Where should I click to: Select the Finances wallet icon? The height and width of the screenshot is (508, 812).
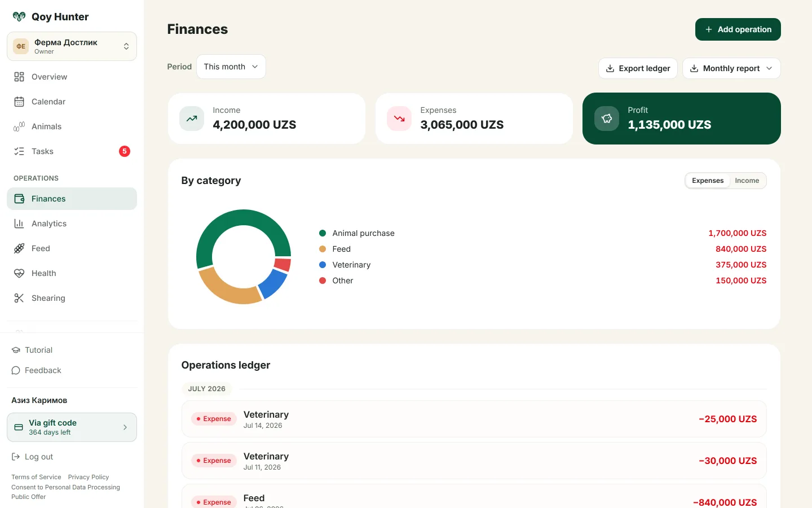(19, 199)
